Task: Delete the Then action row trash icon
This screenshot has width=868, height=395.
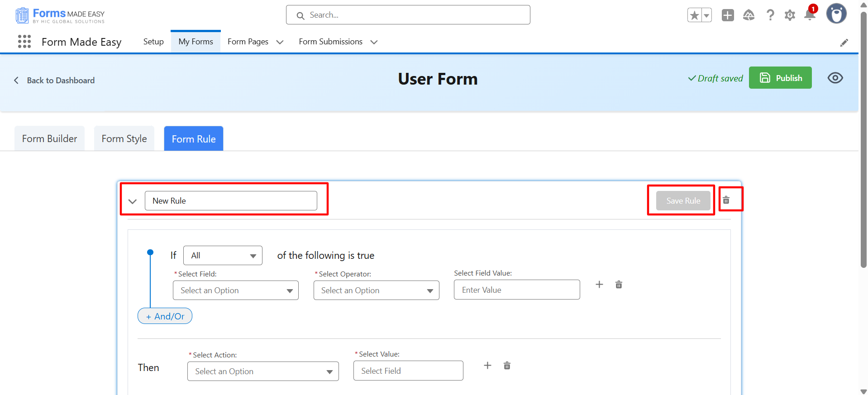Action: [x=507, y=366]
